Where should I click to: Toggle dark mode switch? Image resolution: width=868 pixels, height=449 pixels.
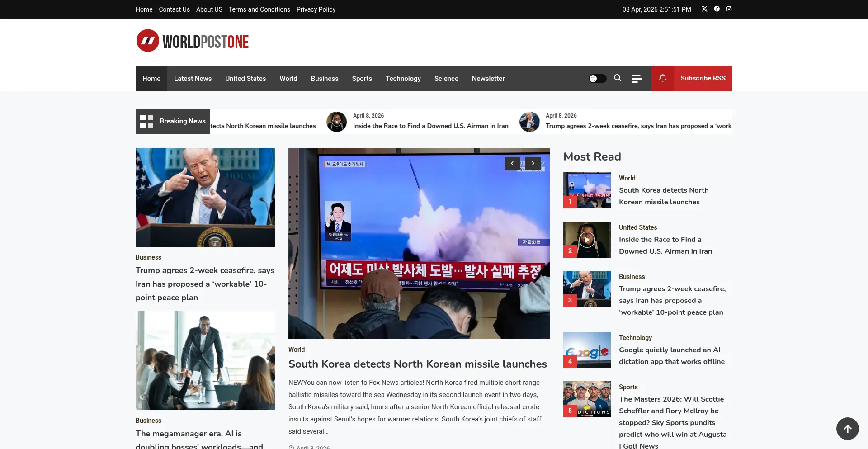click(x=597, y=79)
